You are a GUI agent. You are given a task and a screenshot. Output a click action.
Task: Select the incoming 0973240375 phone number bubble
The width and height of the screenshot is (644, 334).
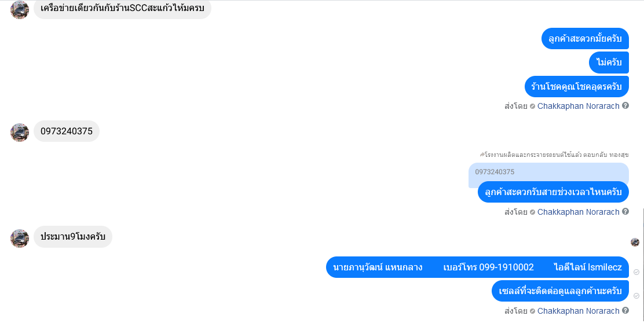67,131
